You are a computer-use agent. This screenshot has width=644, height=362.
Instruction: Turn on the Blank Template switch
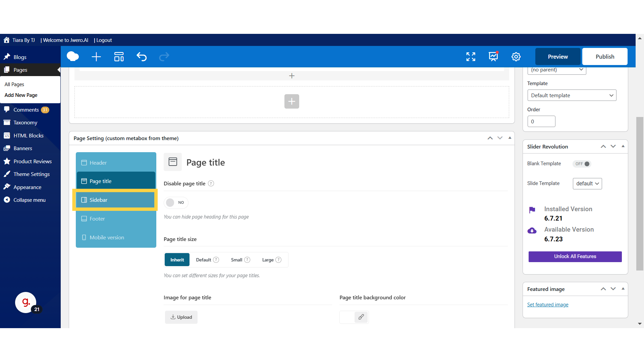click(582, 164)
